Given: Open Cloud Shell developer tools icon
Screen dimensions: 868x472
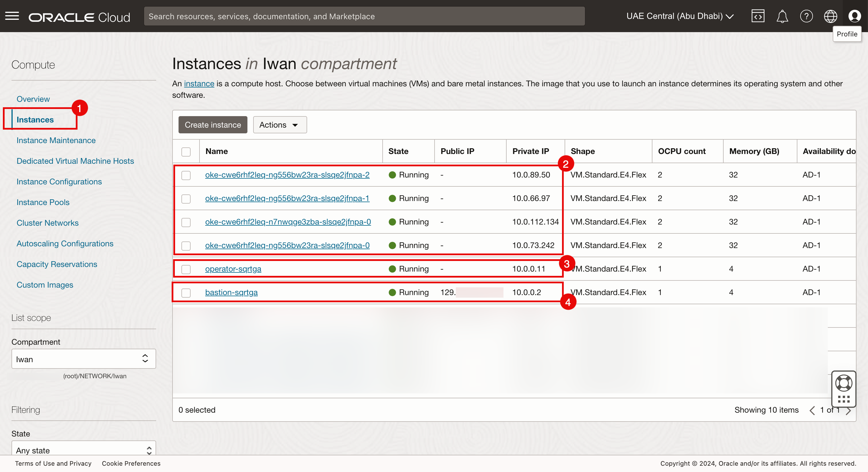Looking at the screenshot, I should [757, 16].
